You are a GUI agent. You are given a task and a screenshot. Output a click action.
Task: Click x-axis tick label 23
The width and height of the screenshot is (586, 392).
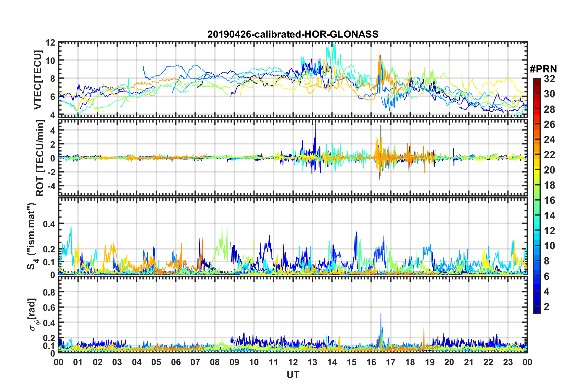pyautogui.click(x=508, y=362)
